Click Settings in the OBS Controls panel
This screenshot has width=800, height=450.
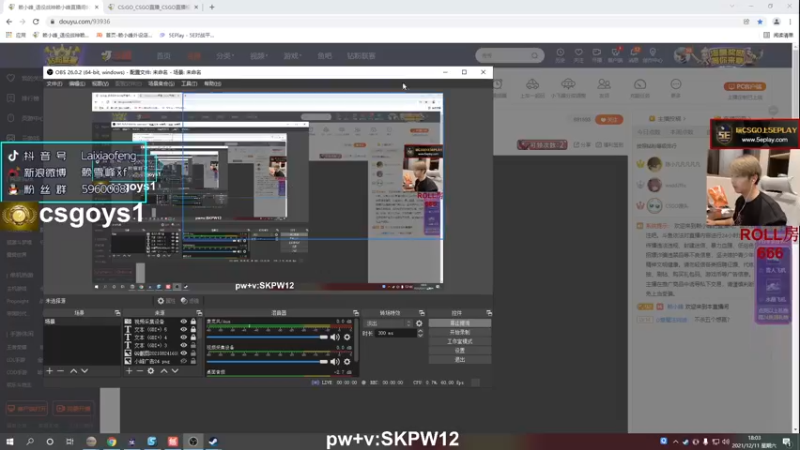(460, 351)
